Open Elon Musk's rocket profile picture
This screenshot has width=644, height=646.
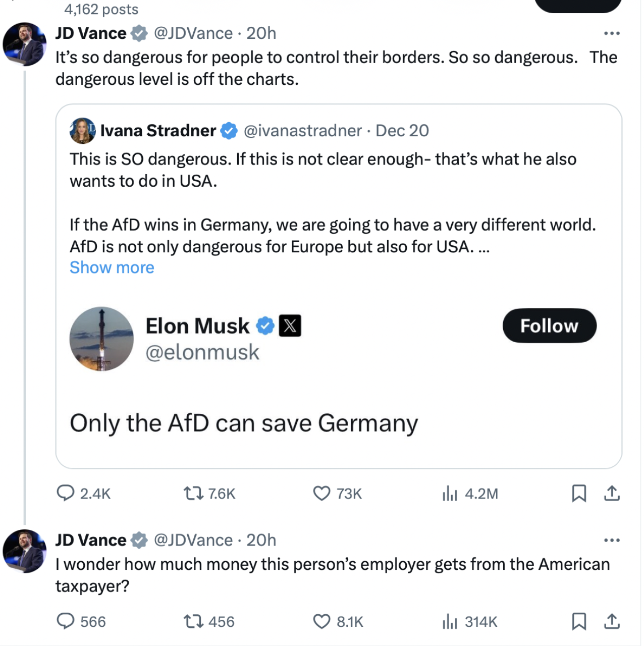101,339
